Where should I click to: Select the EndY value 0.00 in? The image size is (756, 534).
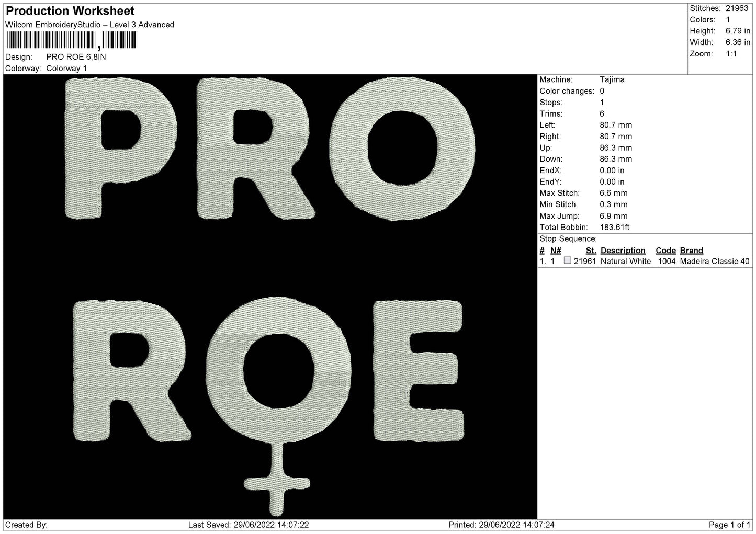pyautogui.click(x=612, y=182)
